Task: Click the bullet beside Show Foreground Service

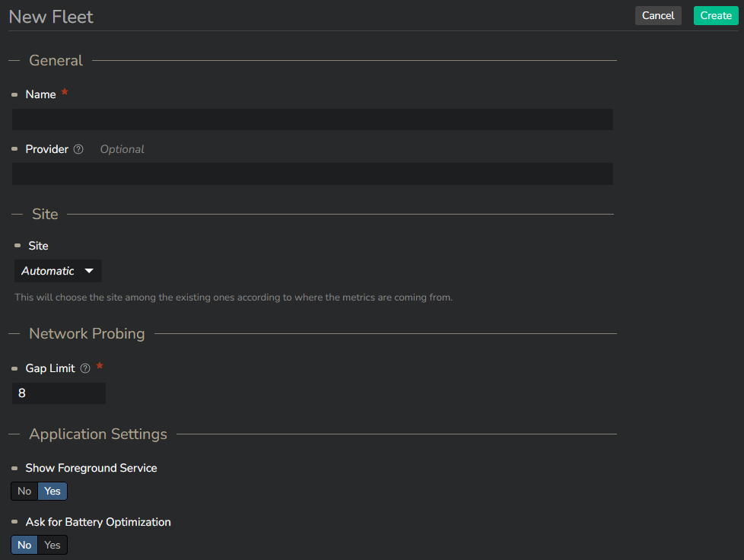Action: pyautogui.click(x=14, y=469)
